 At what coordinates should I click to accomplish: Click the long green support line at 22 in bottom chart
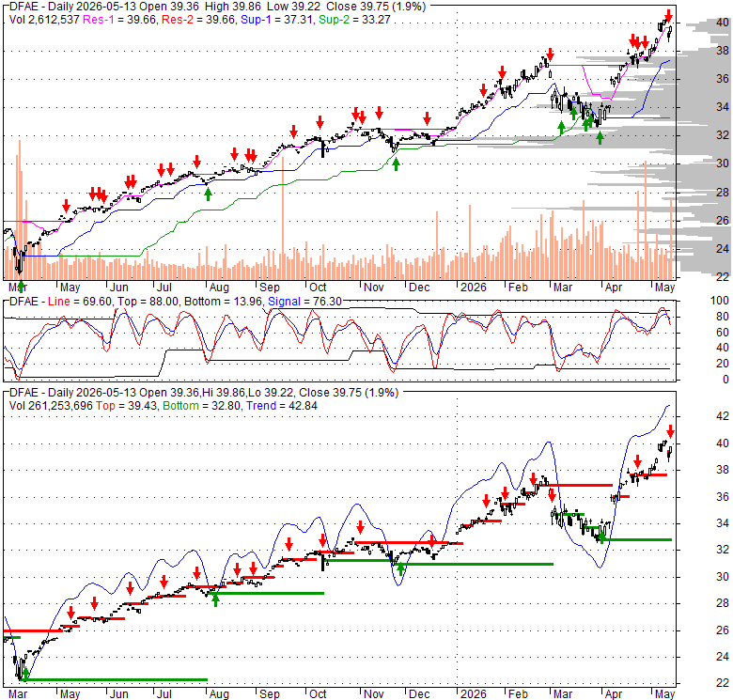click(x=115, y=679)
